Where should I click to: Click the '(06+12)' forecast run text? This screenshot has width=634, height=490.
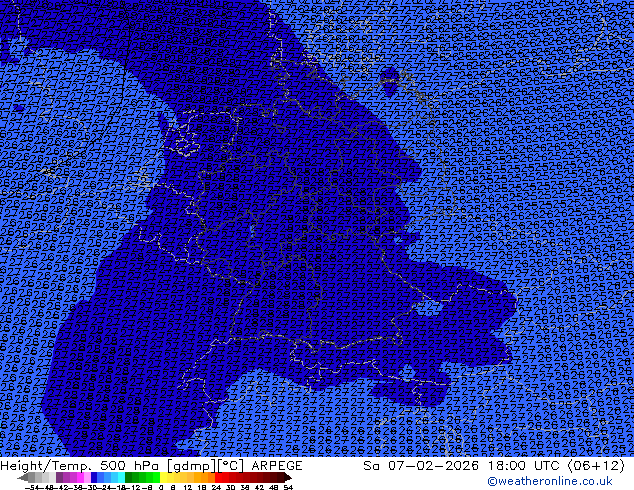[x=596, y=466]
